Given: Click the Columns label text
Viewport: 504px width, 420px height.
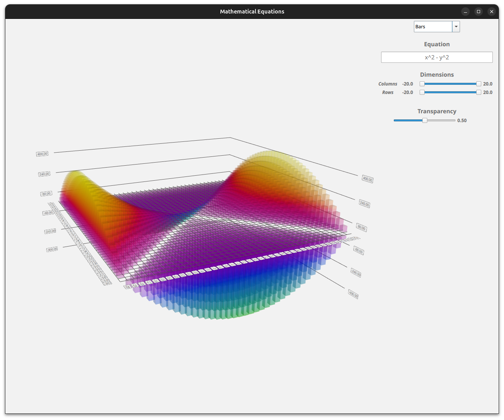Looking at the screenshot, I should pyautogui.click(x=388, y=84).
